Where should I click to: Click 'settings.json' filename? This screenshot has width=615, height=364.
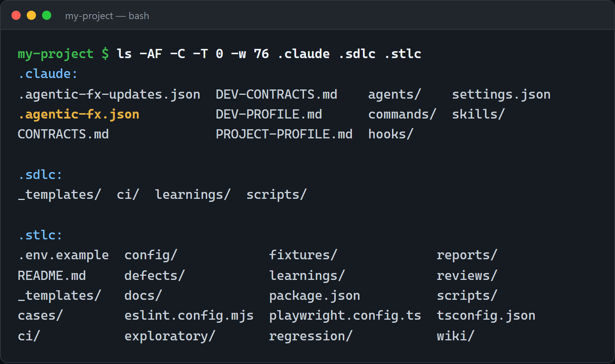501,95
